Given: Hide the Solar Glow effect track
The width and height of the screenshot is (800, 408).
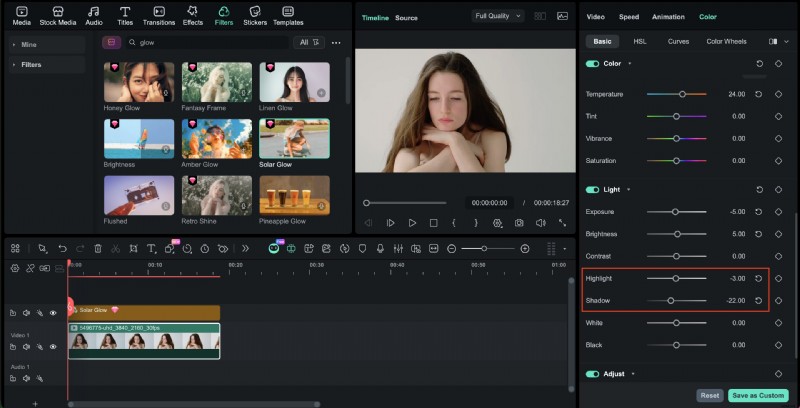Looking at the screenshot, I should pos(53,313).
